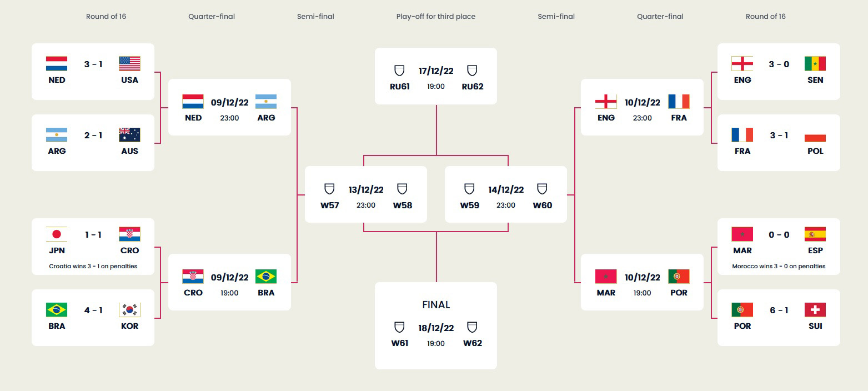The height and width of the screenshot is (391, 868).
Task: Click "Morocco wins 3 - 0 on penalties" note
Action: click(779, 266)
